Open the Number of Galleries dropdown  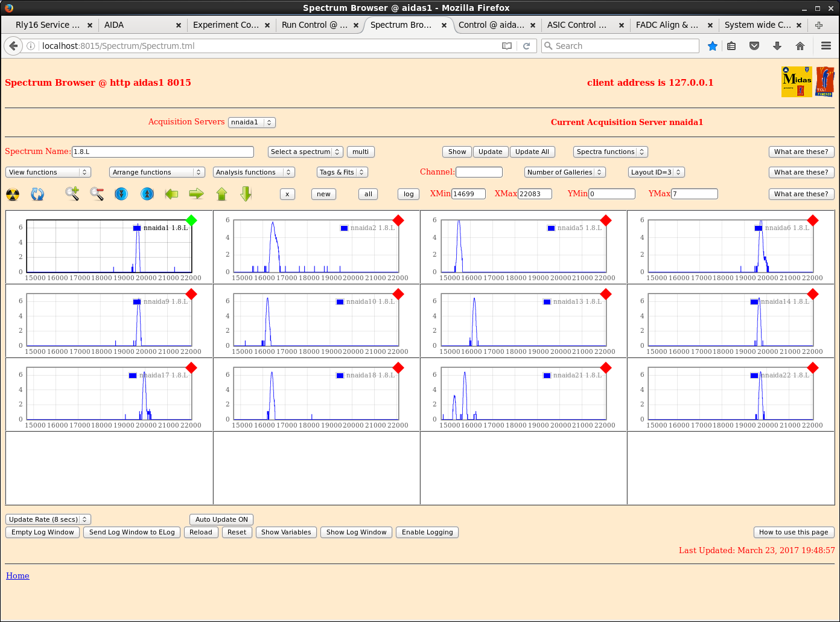564,172
